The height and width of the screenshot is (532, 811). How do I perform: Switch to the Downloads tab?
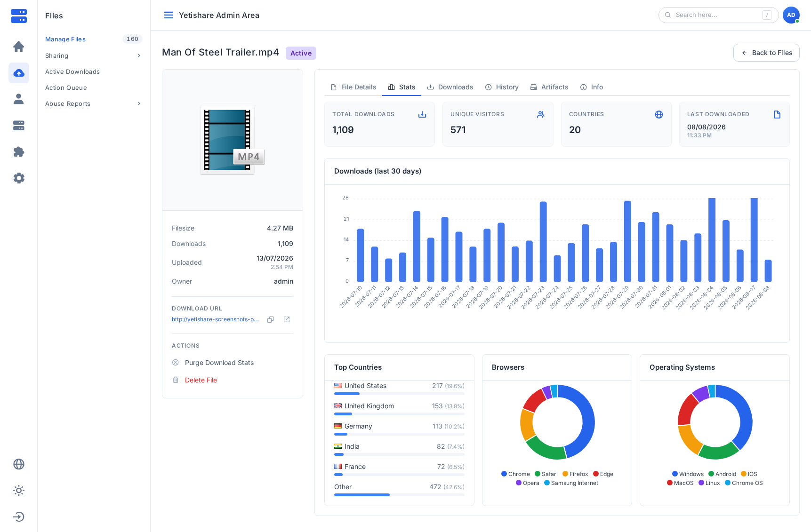450,87
